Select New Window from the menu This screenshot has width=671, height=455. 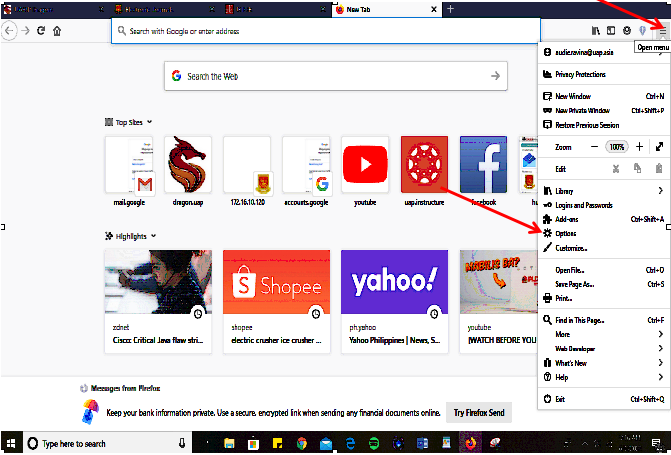(604, 96)
